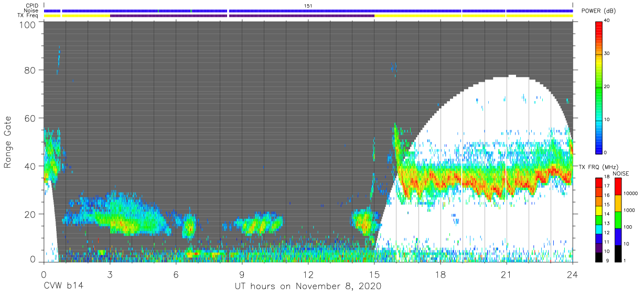Click the blue 10-100 NOISE legend swatch
This screenshot has height=297, width=644.
pos(617,236)
